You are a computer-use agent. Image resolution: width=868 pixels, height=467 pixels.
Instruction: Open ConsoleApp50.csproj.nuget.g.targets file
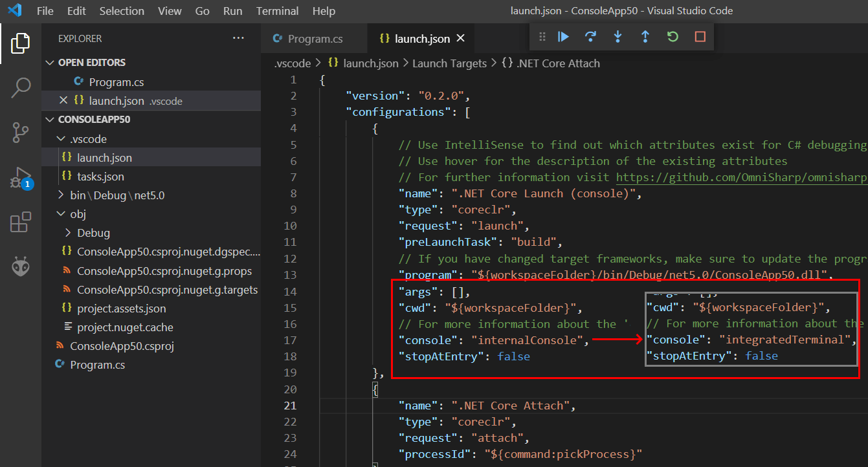(151, 289)
